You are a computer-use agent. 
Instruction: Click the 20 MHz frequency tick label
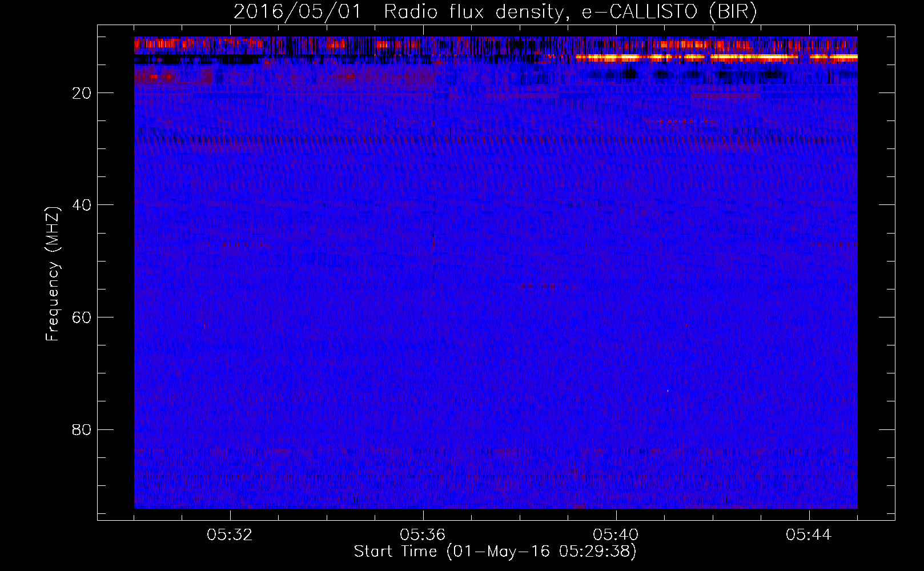click(82, 93)
